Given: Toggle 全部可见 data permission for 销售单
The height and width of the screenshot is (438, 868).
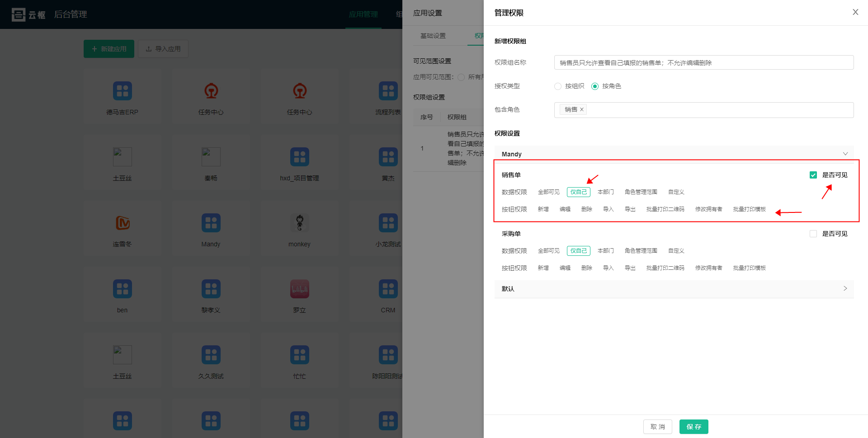Looking at the screenshot, I should pos(549,192).
